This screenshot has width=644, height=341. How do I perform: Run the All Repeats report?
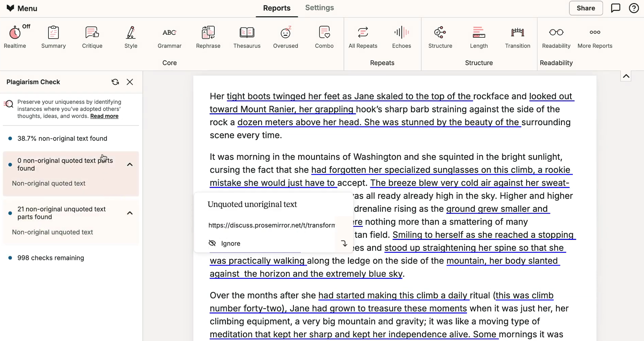363,37
